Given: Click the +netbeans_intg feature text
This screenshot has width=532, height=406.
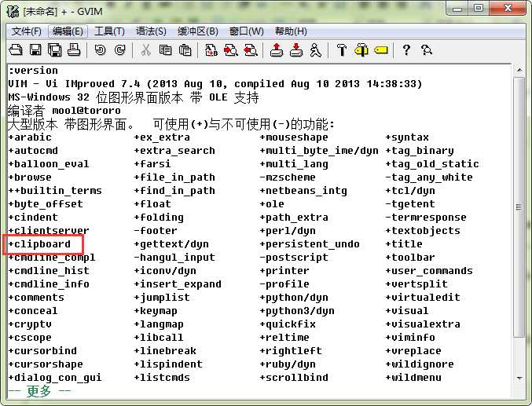Looking at the screenshot, I should pos(303,191).
